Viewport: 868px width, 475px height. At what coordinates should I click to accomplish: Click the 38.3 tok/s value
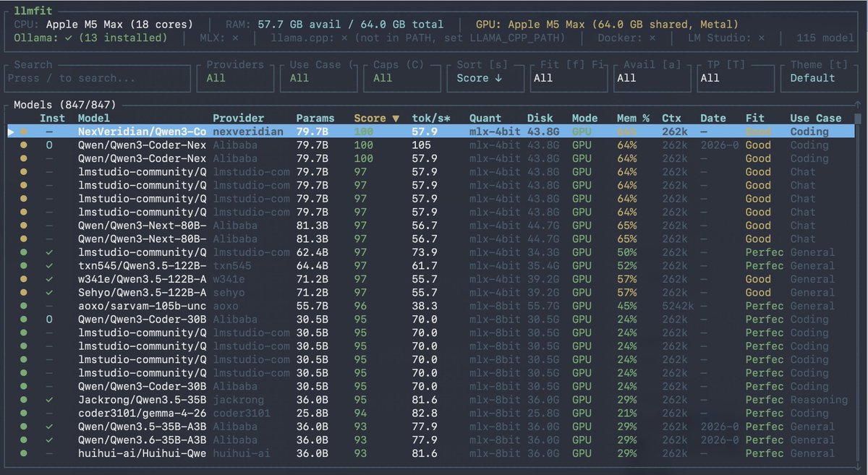tap(424, 306)
